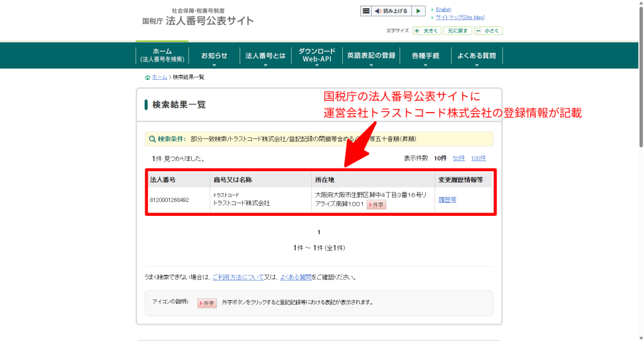Screen dimensions: 644x341
Task: Expand chevron under 英語表記の登録
Action: coord(371,65)
